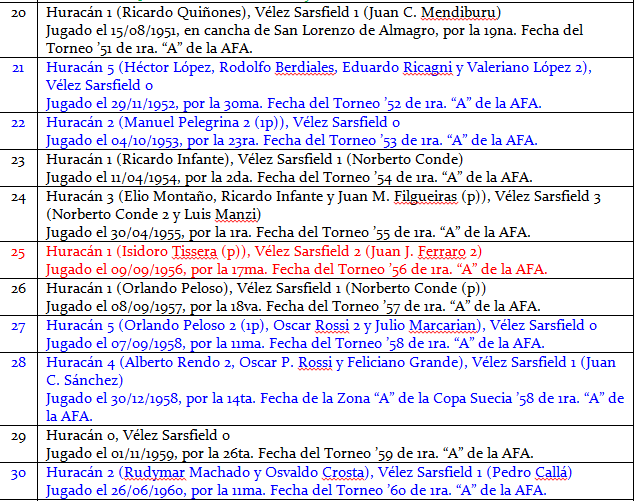Click row number 28 cell
635x501 pixels.
[18, 389]
